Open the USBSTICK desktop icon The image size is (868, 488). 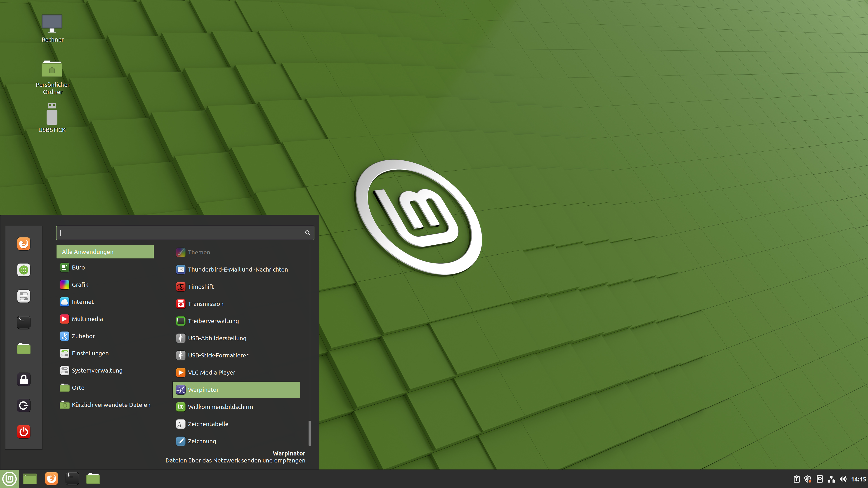tap(52, 116)
